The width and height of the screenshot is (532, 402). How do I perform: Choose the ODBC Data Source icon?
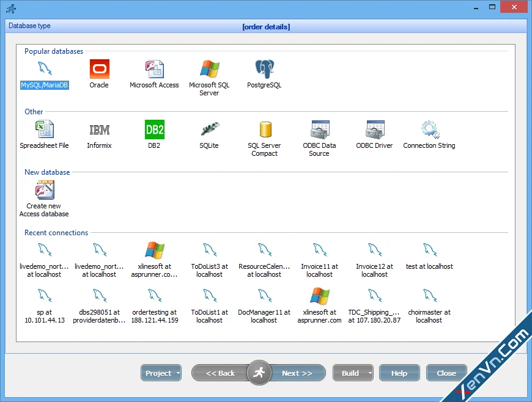pos(320,130)
